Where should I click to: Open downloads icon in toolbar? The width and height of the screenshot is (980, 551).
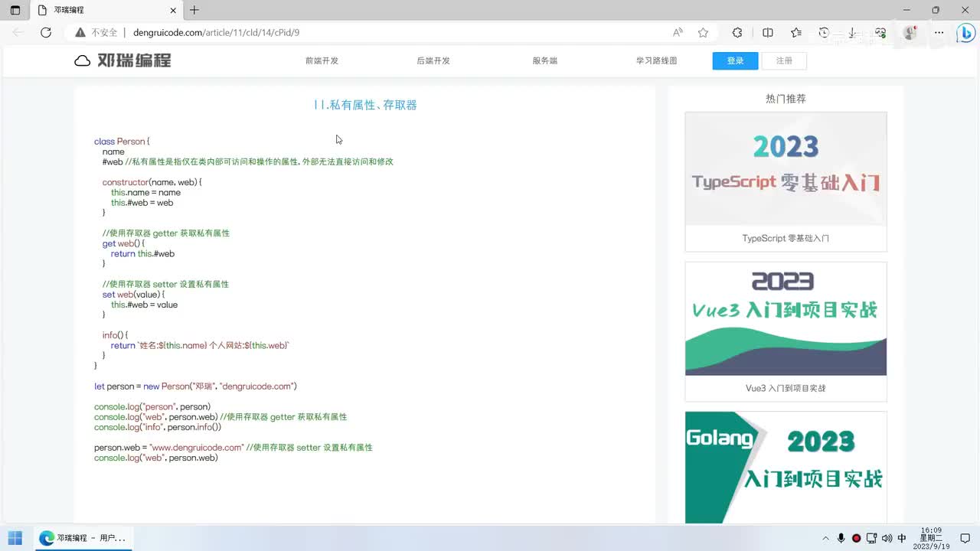click(x=852, y=32)
